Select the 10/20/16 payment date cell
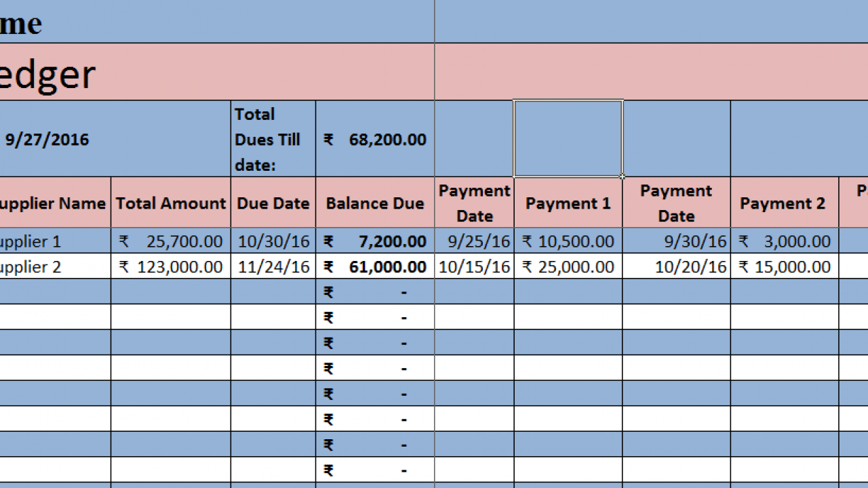This screenshot has height=488, width=868. click(677, 266)
